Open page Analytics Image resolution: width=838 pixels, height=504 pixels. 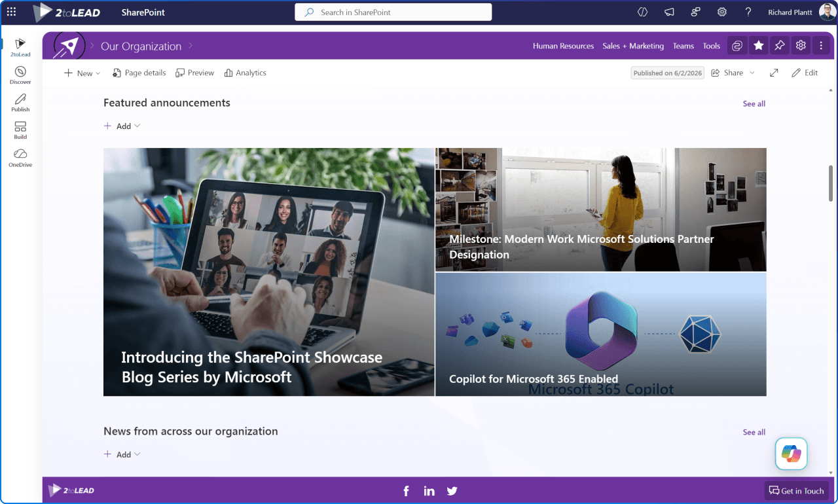click(x=245, y=73)
